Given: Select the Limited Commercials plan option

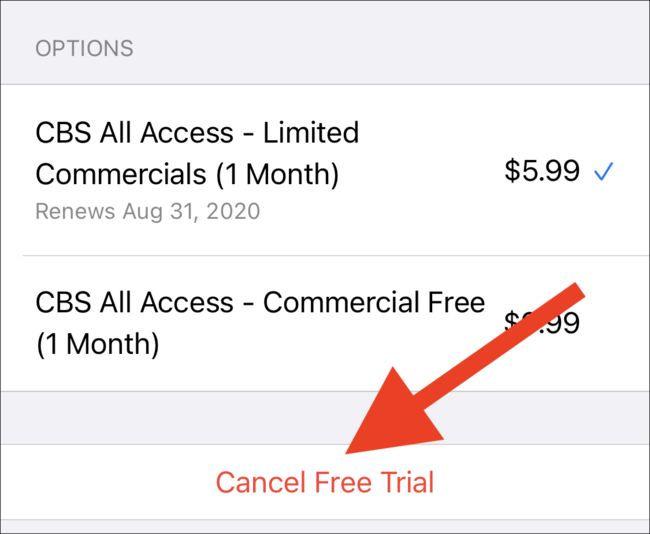Looking at the screenshot, I should 325,170.
